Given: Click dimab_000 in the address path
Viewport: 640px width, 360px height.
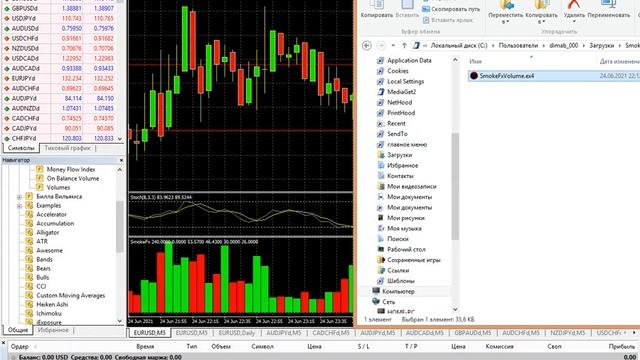Looking at the screenshot, I should (x=564, y=46).
